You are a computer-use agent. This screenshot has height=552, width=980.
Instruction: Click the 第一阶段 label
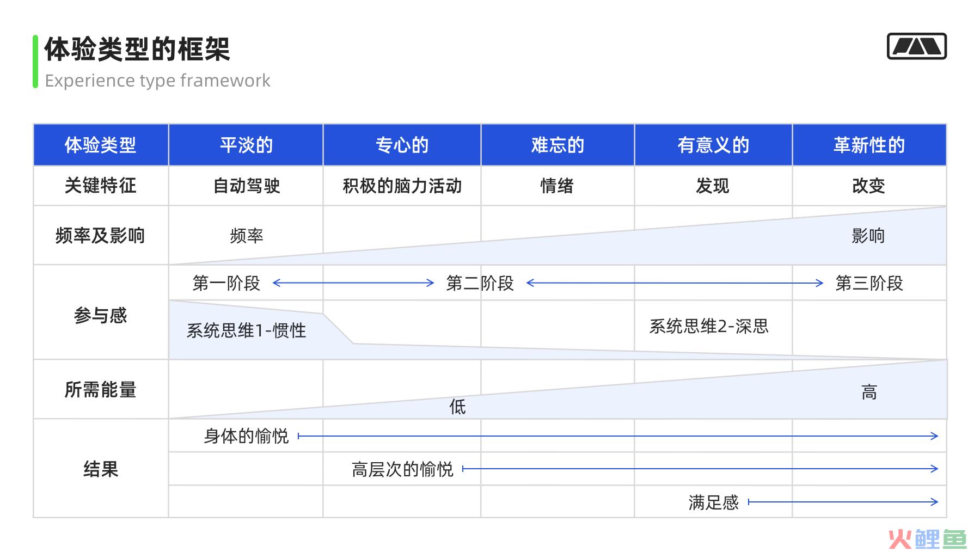pyautogui.click(x=226, y=283)
